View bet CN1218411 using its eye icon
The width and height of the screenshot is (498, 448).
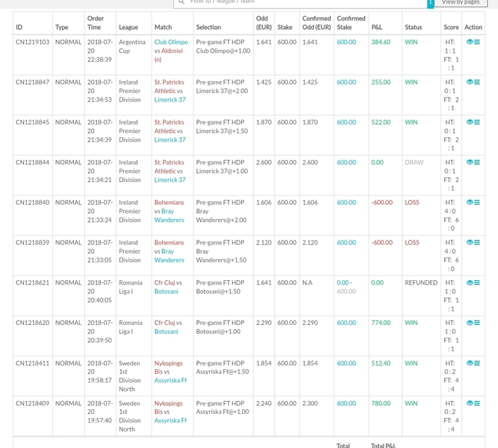[x=470, y=363]
